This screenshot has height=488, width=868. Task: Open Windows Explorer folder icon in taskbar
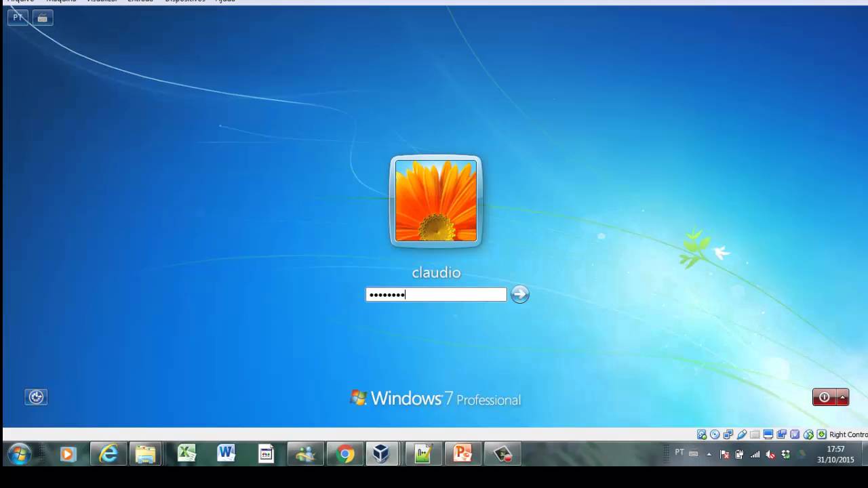(145, 453)
